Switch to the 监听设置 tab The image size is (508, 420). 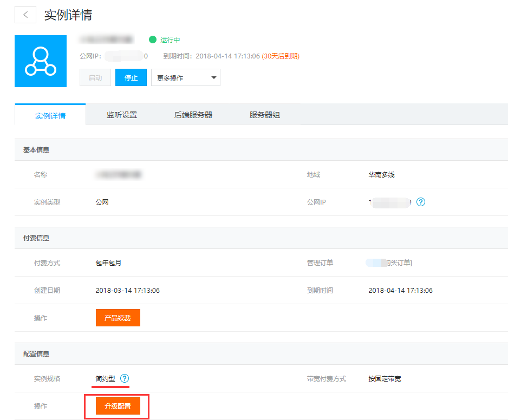click(122, 115)
